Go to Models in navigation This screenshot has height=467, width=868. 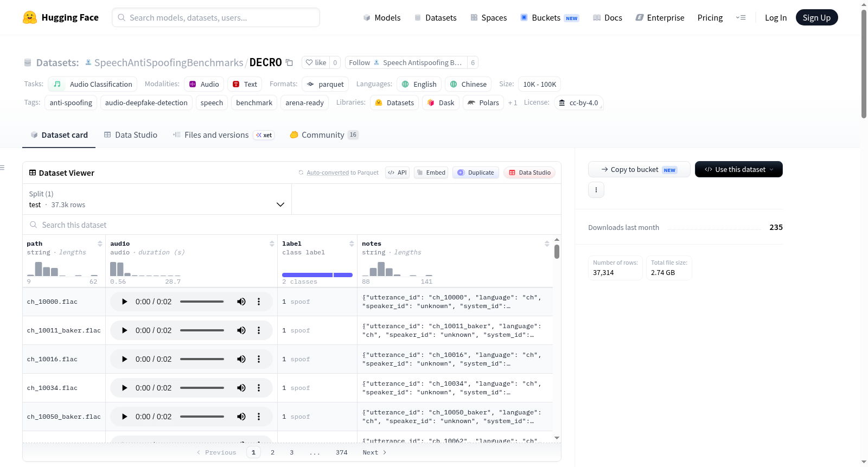tap(382, 17)
